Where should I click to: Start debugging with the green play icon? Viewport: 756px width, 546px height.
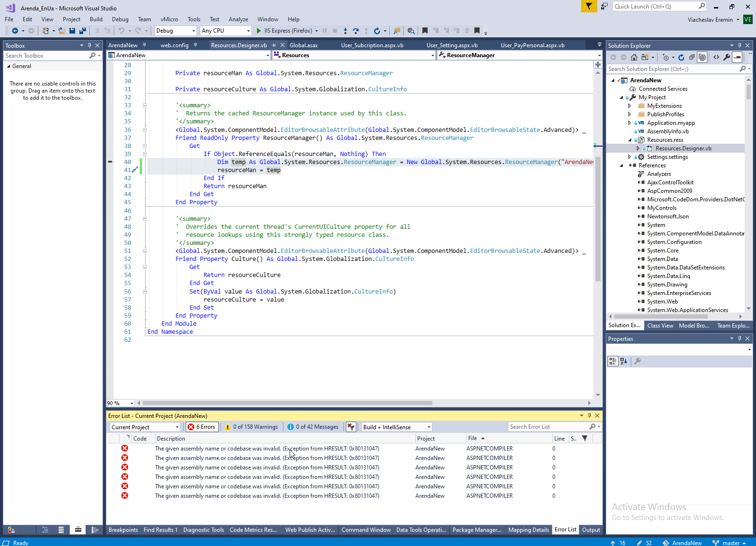click(x=259, y=31)
